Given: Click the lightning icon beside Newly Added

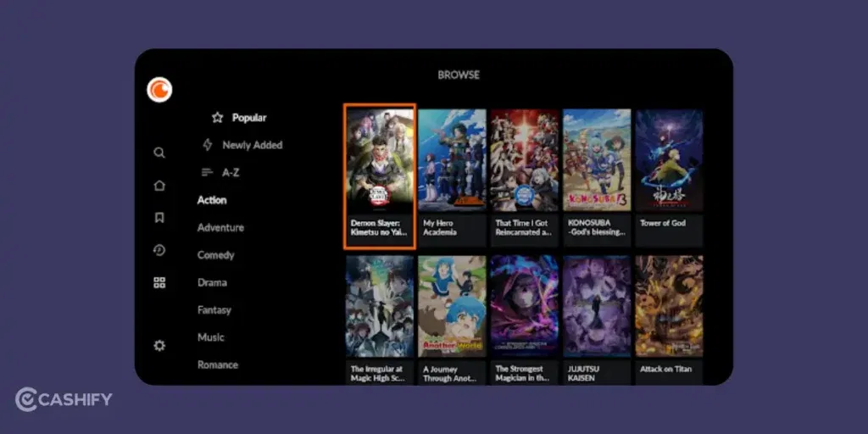Looking at the screenshot, I should pos(208,145).
